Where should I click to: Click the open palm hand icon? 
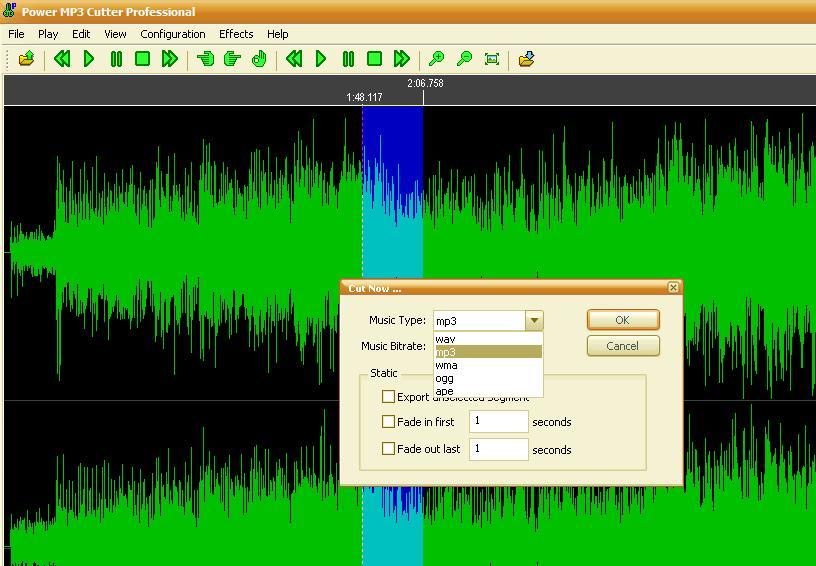pyautogui.click(x=259, y=59)
